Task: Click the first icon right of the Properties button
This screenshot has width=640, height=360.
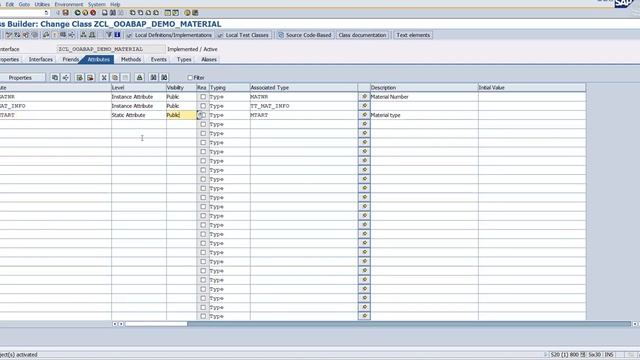Action: (x=55, y=78)
